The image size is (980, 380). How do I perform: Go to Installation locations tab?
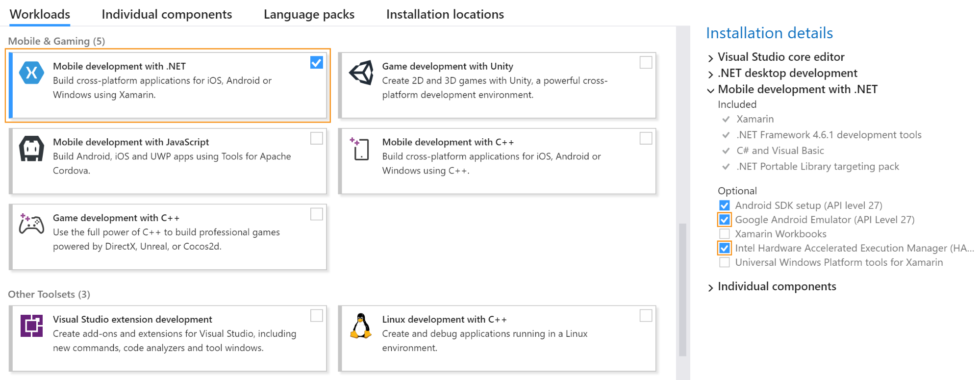(445, 15)
